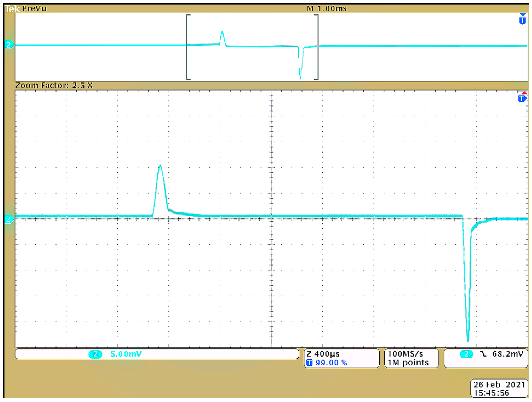Select channel 2 ground marker in zoomed graticule

click(x=9, y=219)
